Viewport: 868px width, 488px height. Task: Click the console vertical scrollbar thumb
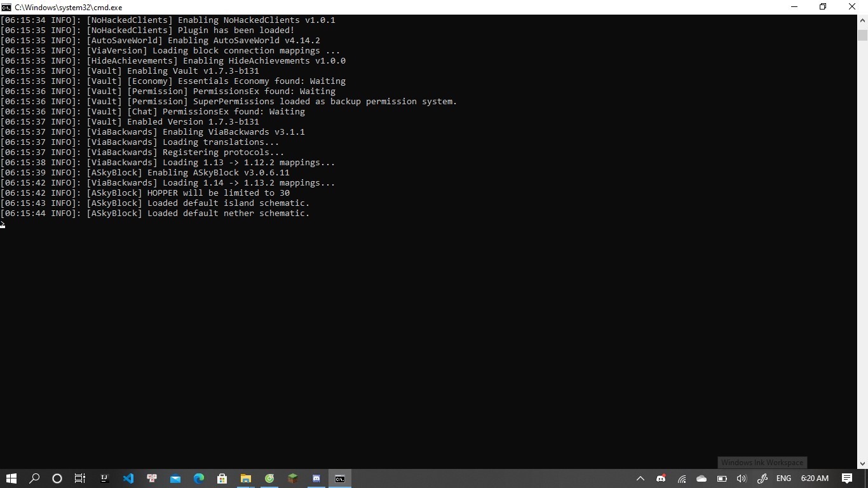862,35
